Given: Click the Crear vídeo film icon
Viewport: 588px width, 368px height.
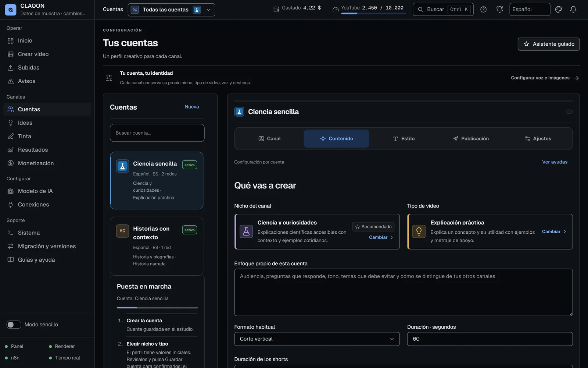Looking at the screenshot, I should click(x=11, y=54).
